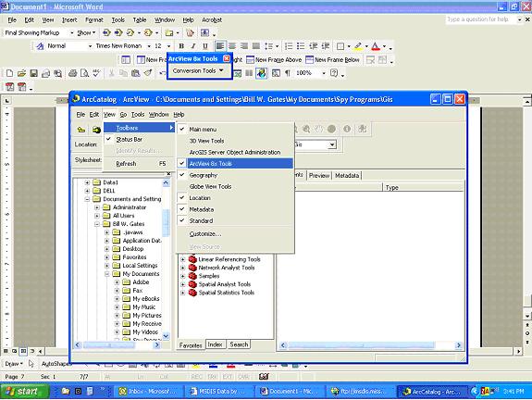Create new blank Word document
Screen dimensions: 532x400
click(9, 73)
